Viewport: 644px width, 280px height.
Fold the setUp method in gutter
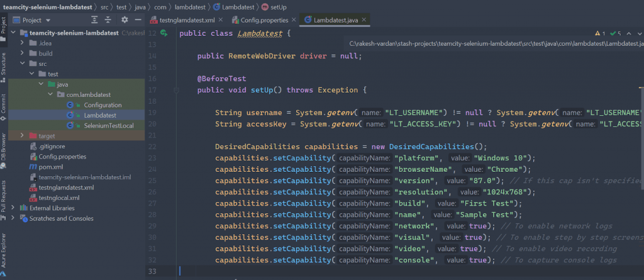pos(177,91)
